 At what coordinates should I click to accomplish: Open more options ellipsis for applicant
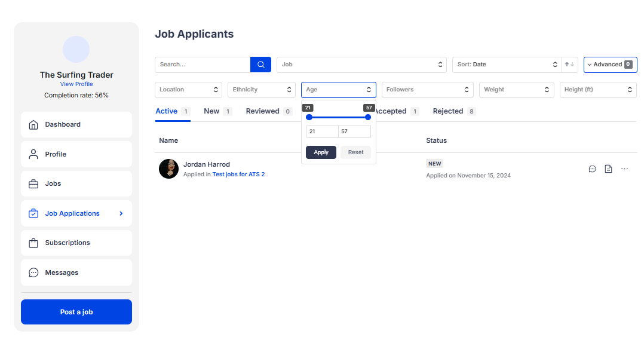tap(624, 169)
